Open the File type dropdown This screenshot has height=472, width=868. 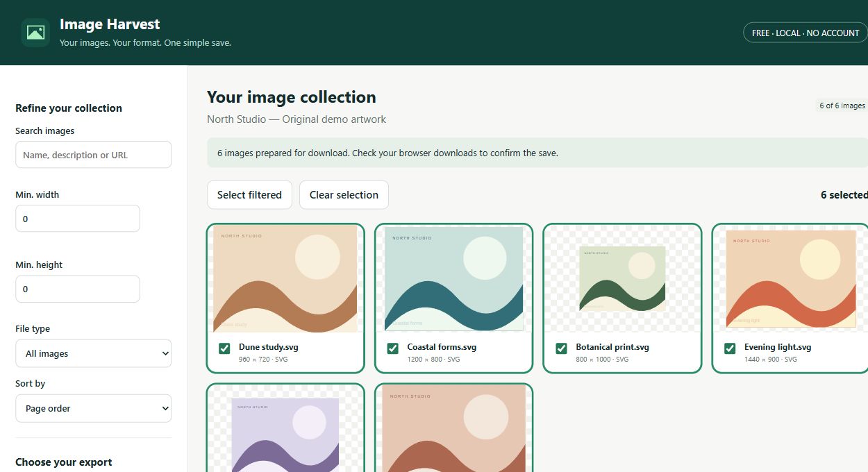pyautogui.click(x=93, y=353)
